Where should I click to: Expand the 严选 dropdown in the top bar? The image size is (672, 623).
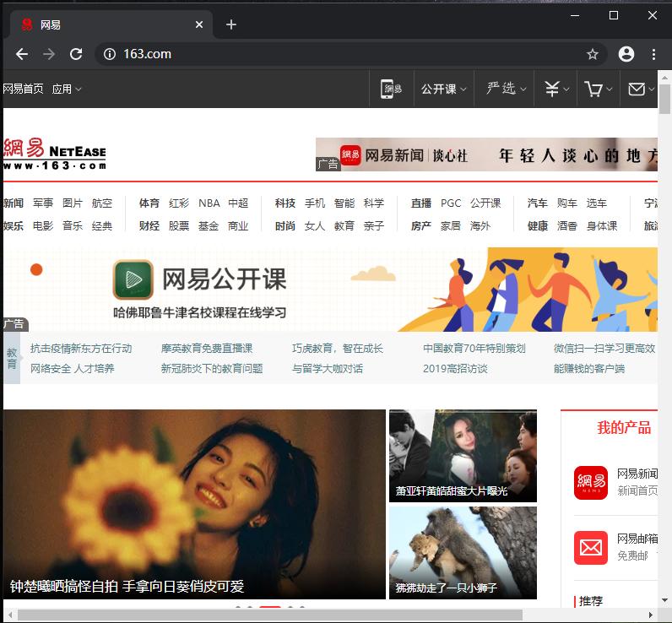(507, 89)
